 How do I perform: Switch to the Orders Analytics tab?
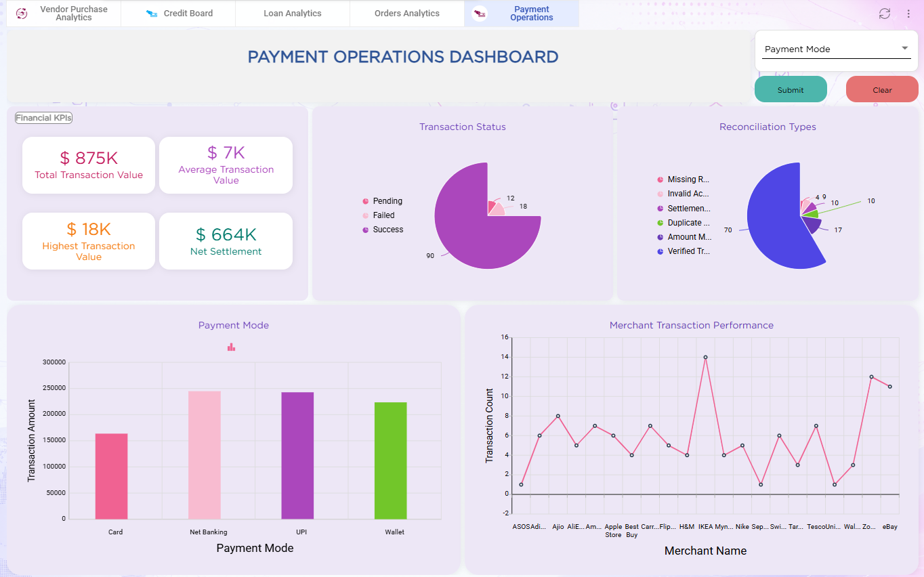click(407, 14)
